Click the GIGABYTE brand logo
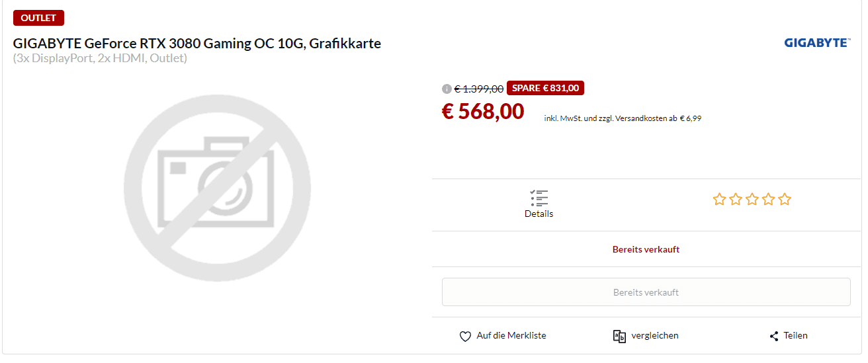Viewport: 868px width, 363px height. point(817,43)
